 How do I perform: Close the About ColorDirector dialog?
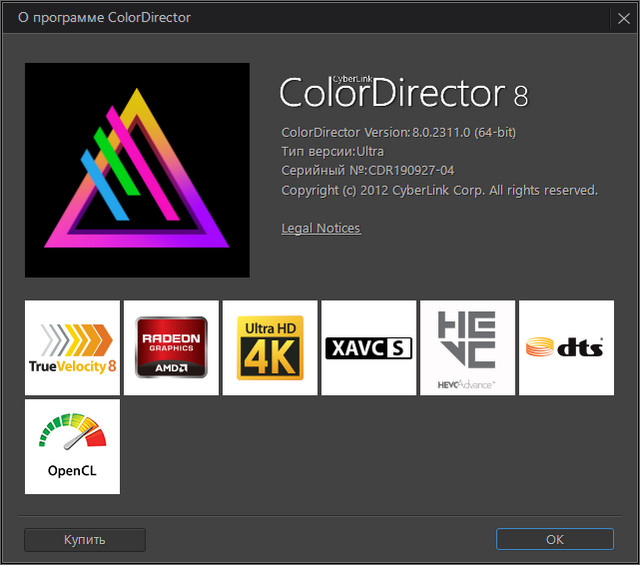pos(622,17)
